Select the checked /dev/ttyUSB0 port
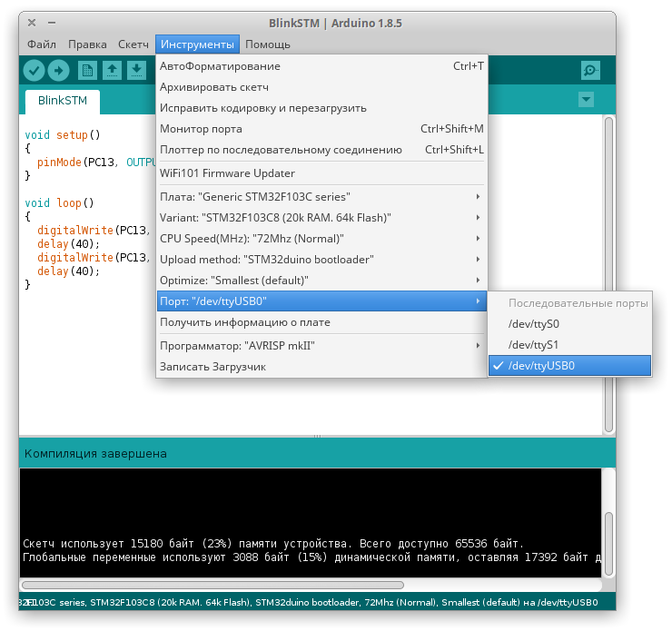Viewport: 672px width, 631px height. 569,366
